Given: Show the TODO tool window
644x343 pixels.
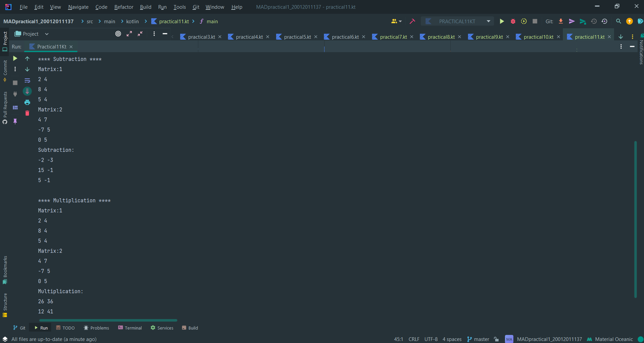Looking at the screenshot, I should click(x=65, y=328).
